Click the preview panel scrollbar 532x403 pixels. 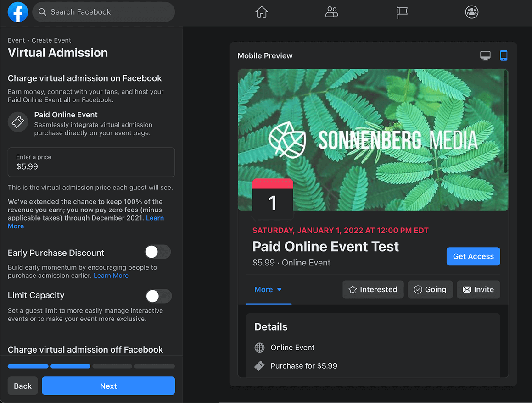click(x=505, y=121)
